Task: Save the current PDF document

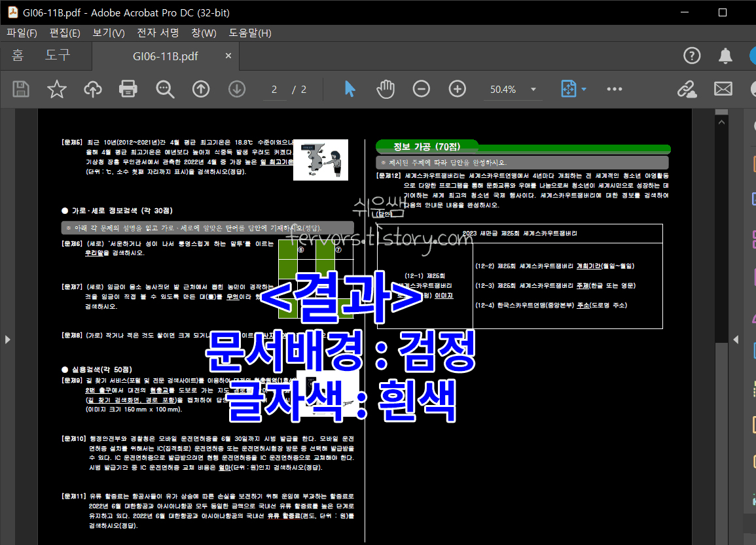Action: [x=20, y=89]
